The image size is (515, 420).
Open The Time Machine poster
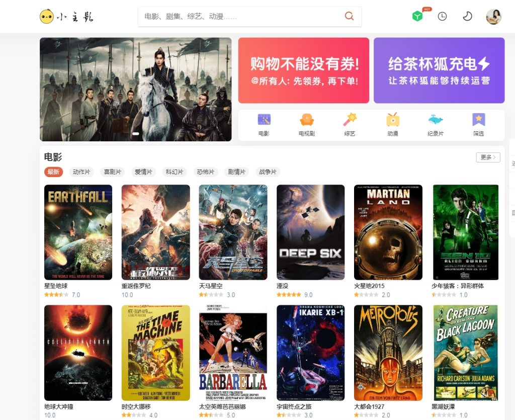coord(156,353)
